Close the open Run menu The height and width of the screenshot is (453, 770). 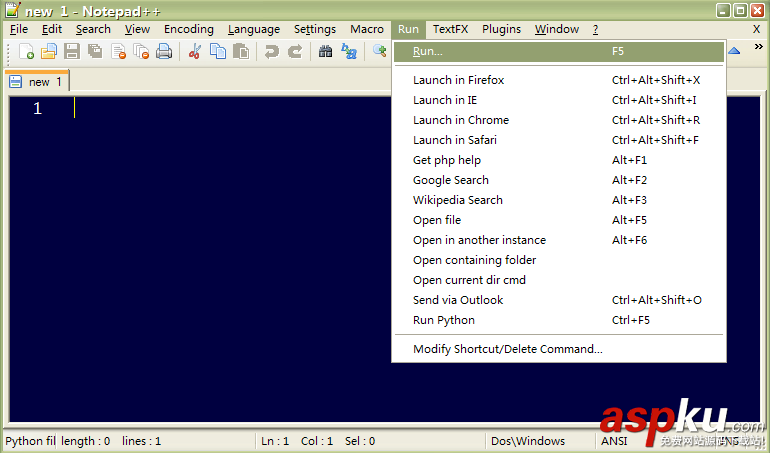click(x=408, y=29)
